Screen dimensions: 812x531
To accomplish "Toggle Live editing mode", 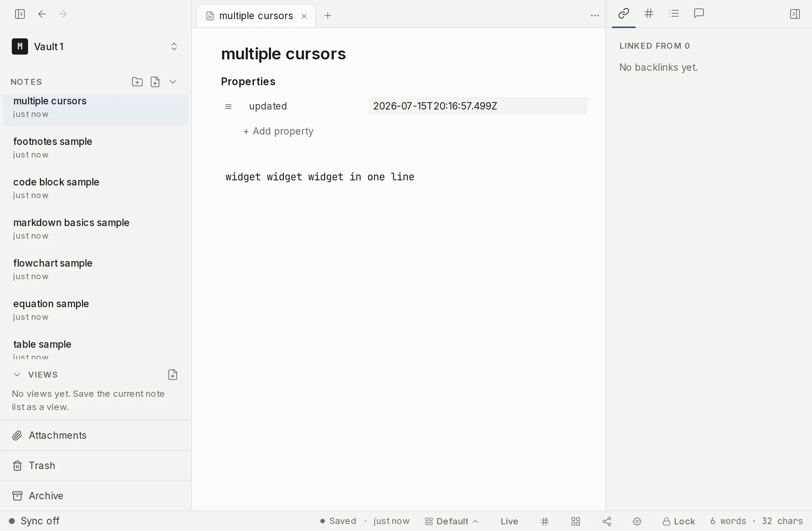I will pyautogui.click(x=509, y=521).
